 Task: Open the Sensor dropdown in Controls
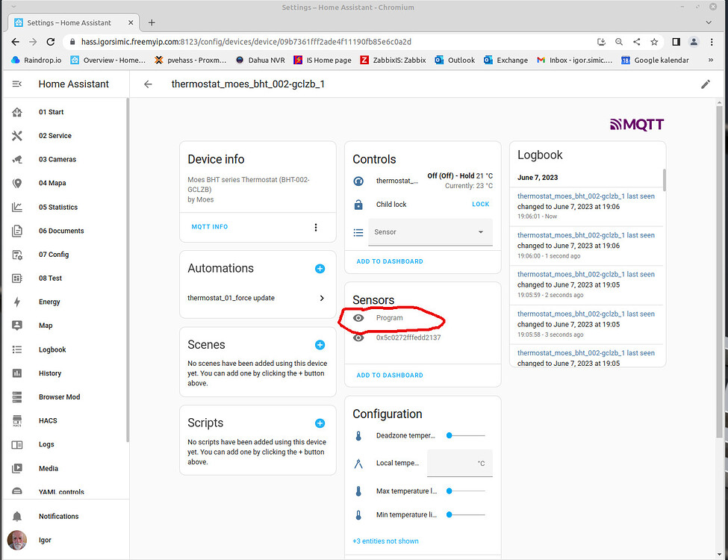coord(430,231)
